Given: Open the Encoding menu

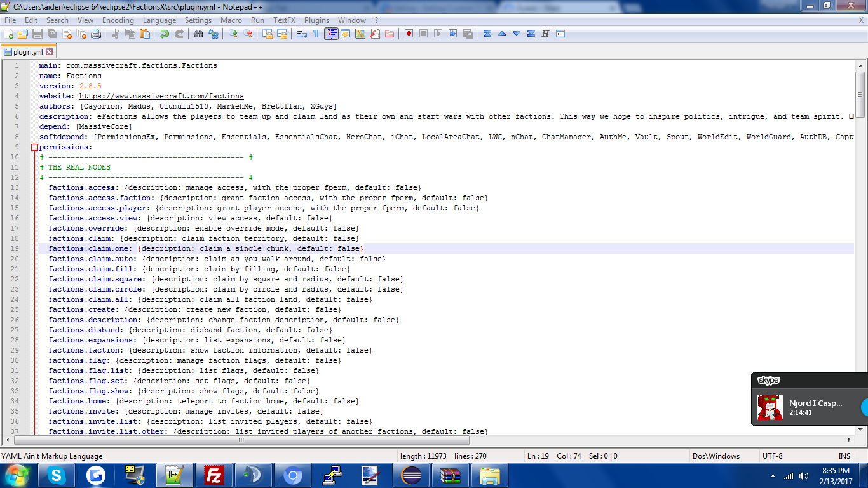Looking at the screenshot, I should pos(118,20).
